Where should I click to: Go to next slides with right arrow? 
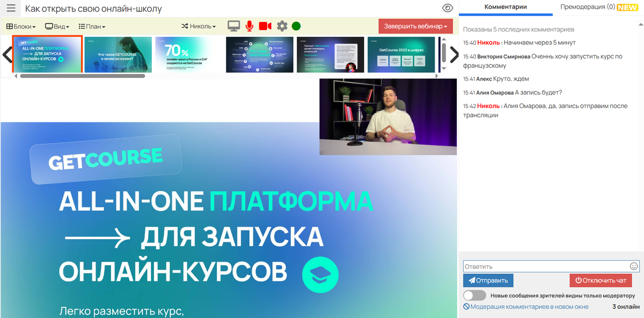coord(454,54)
